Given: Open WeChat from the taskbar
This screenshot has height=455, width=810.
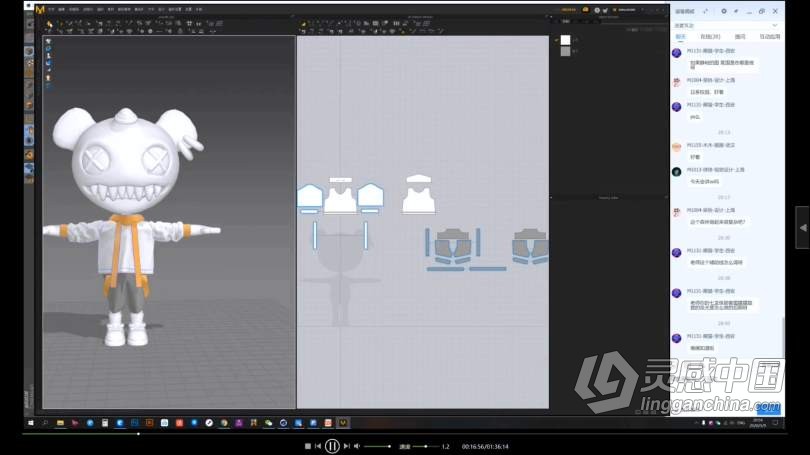Looking at the screenshot, I should click(x=269, y=423).
